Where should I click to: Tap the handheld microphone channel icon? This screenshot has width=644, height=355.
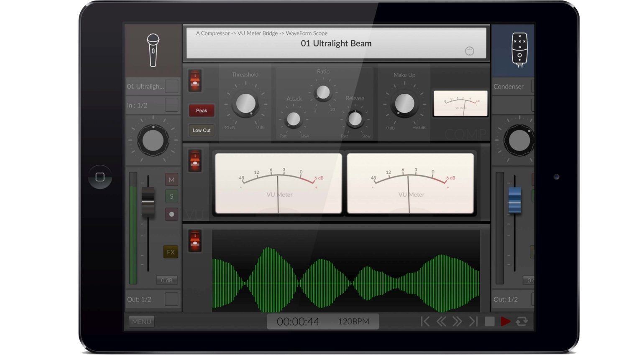tap(153, 51)
